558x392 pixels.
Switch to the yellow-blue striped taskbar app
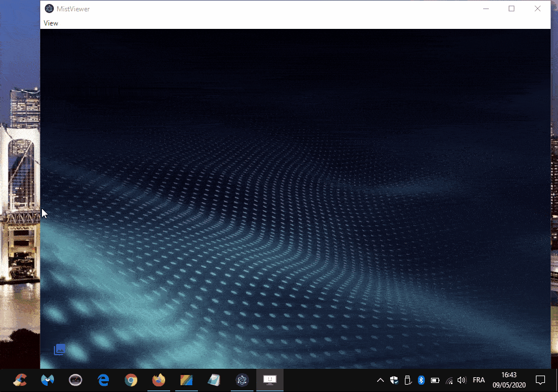pos(187,380)
